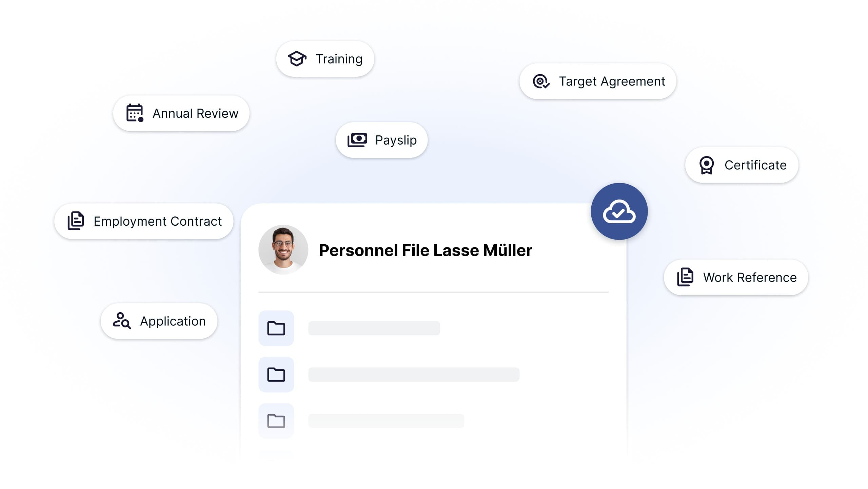Click the Annual Review calendar icon
Image resolution: width=868 pixels, height=489 pixels.
tap(135, 113)
